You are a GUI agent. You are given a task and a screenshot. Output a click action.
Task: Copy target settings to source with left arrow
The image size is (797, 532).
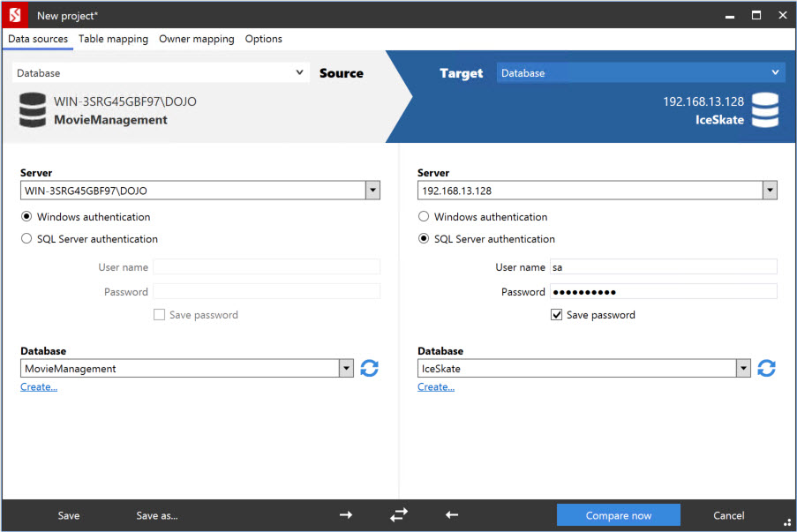click(452, 515)
